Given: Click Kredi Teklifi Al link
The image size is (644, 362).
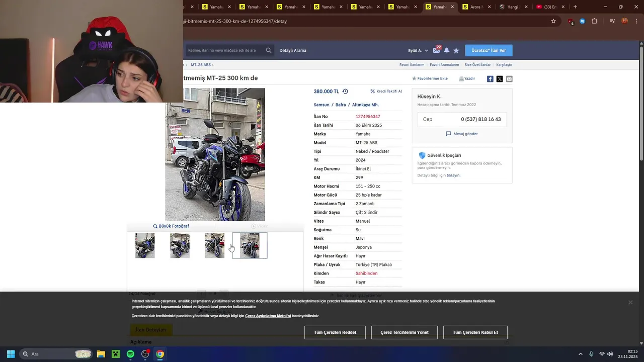Looking at the screenshot, I should (x=386, y=92).
